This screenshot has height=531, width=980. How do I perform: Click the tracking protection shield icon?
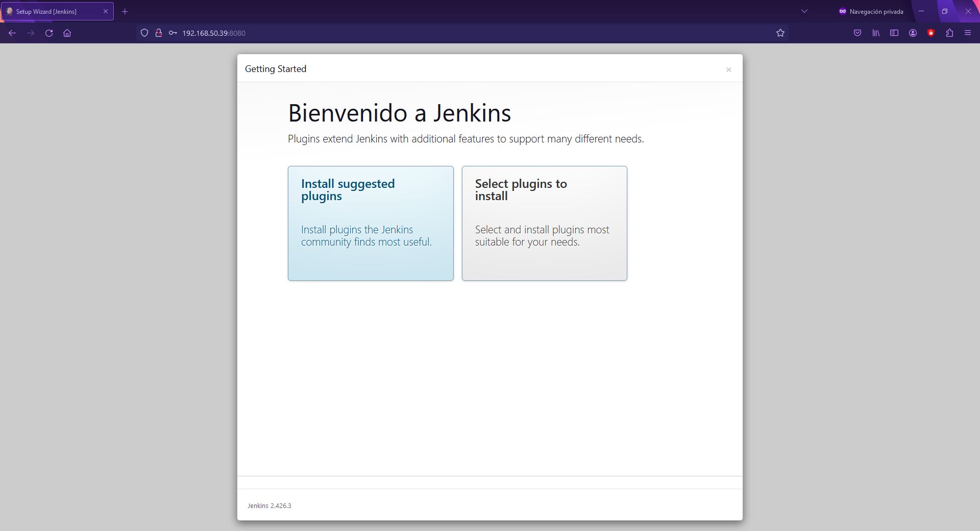(x=144, y=33)
